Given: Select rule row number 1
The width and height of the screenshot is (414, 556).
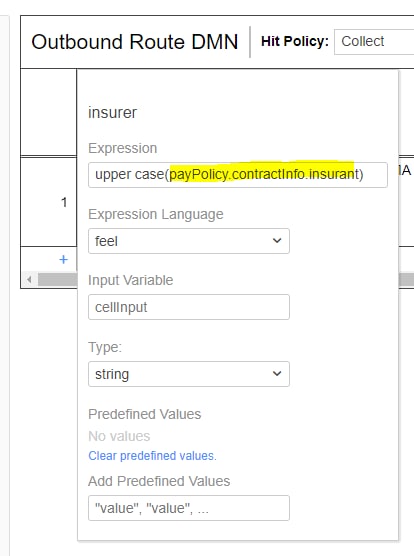Looking at the screenshot, I should (64, 202).
